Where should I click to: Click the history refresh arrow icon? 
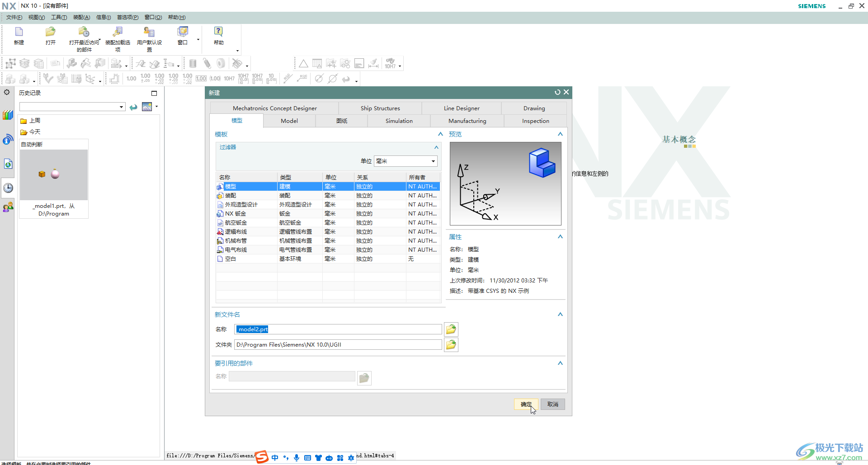coord(133,107)
